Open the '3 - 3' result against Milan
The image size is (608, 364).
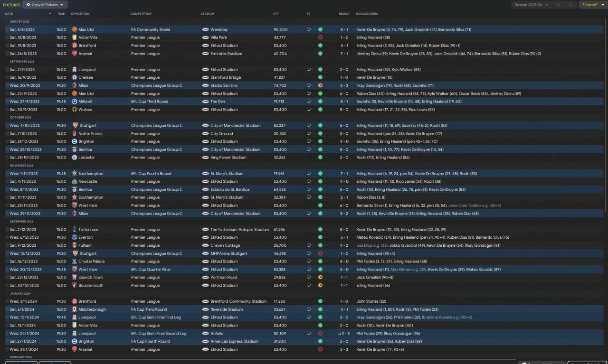coord(344,85)
